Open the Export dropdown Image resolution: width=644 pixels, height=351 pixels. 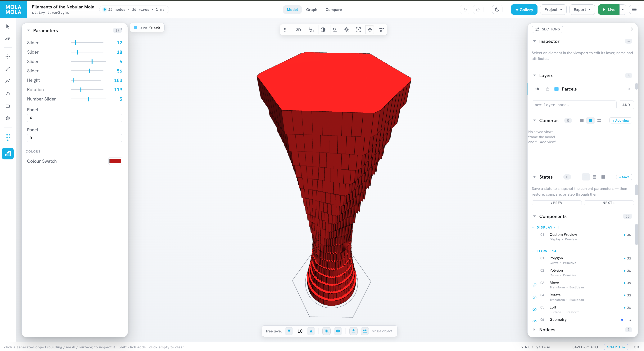[582, 10]
